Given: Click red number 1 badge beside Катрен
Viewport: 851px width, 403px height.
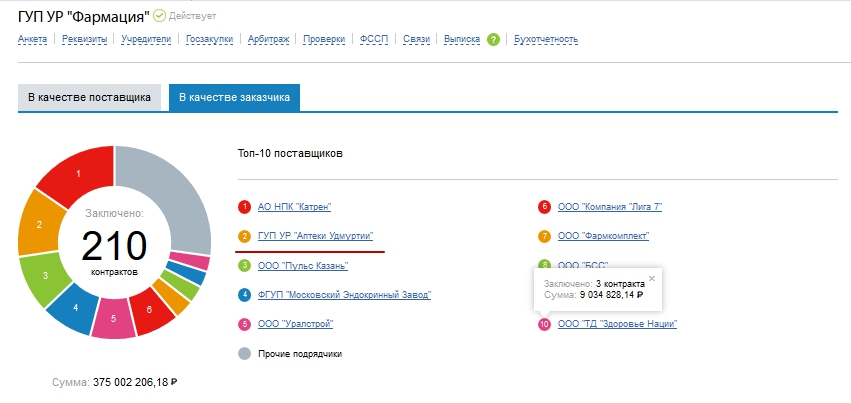Looking at the screenshot, I should tap(244, 207).
